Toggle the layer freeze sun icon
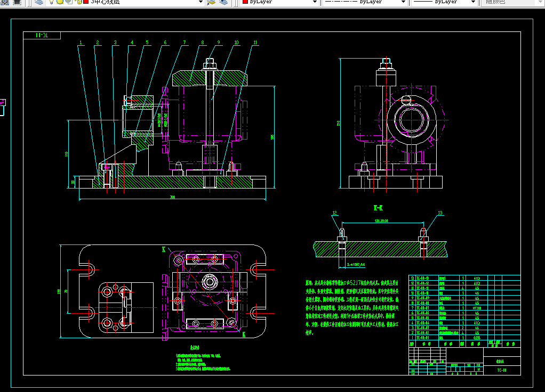The image size is (545, 392). 60,2
